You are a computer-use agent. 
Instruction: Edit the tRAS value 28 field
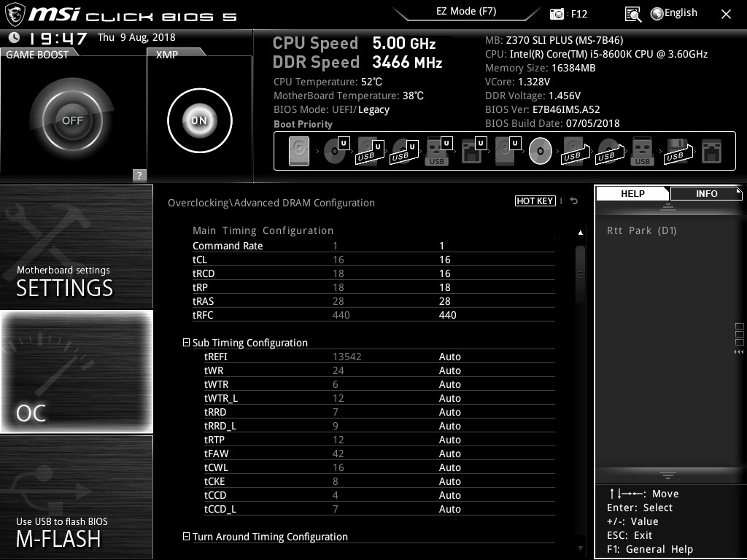[x=444, y=301]
